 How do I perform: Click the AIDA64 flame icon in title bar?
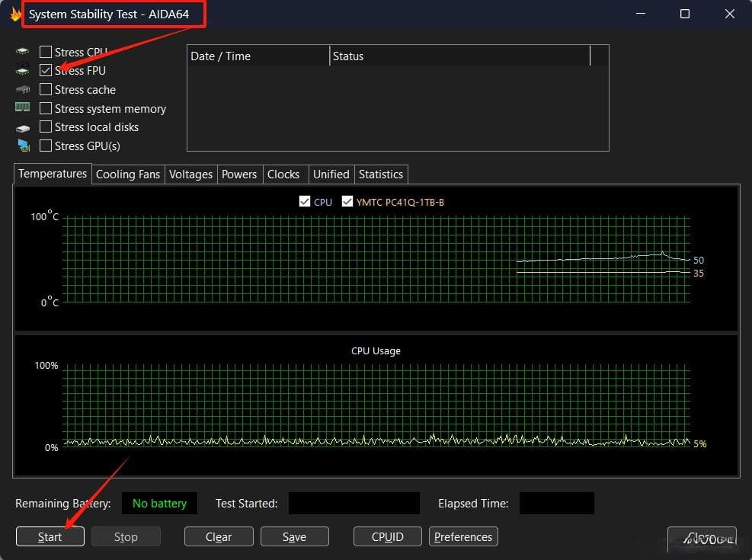click(x=15, y=14)
